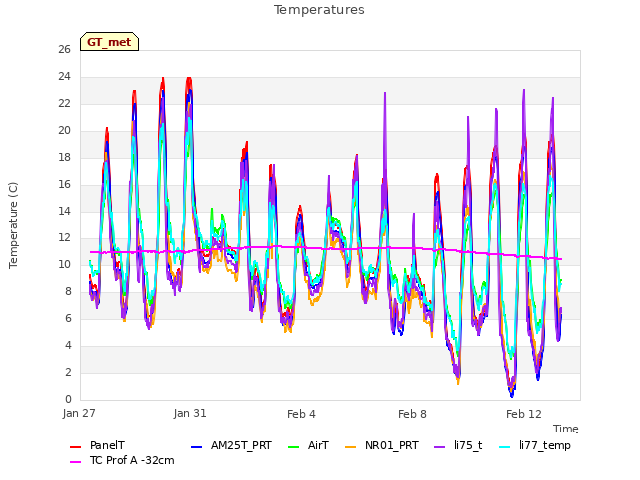Toggle the AM25T_PRT legend entry

(231, 445)
